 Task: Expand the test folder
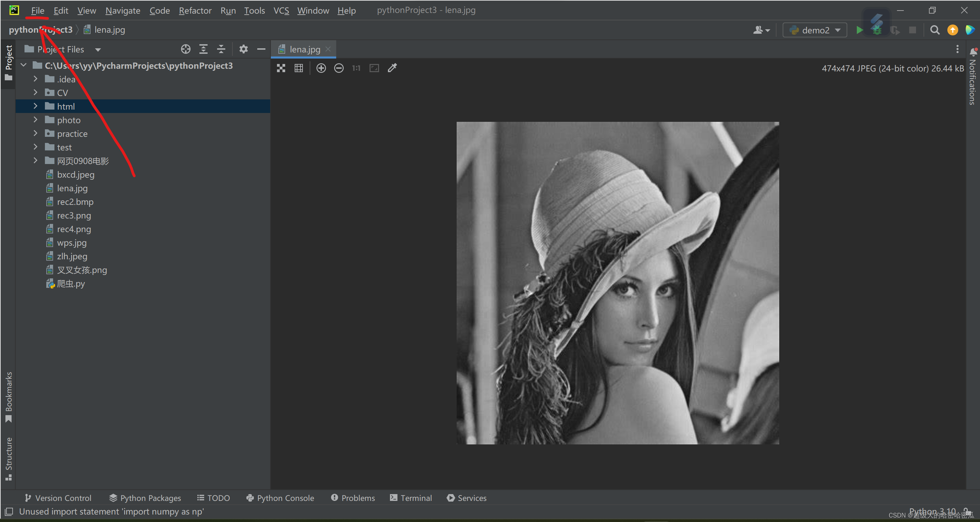tap(35, 147)
